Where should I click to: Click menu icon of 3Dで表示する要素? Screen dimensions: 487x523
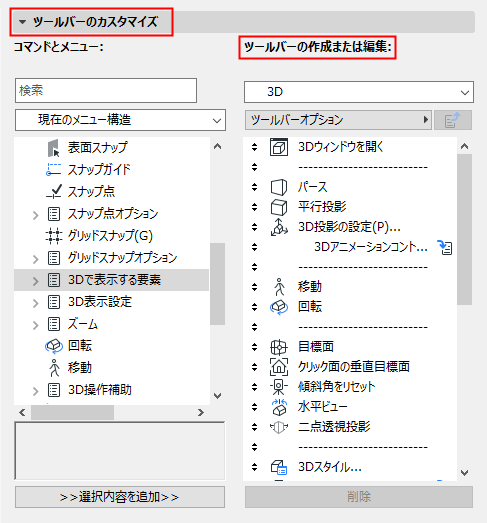[x=54, y=280]
